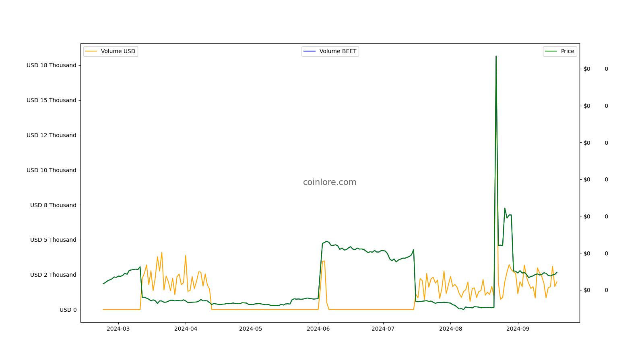Click the 2024-04 date label
The image size is (644, 362).
coord(186,329)
